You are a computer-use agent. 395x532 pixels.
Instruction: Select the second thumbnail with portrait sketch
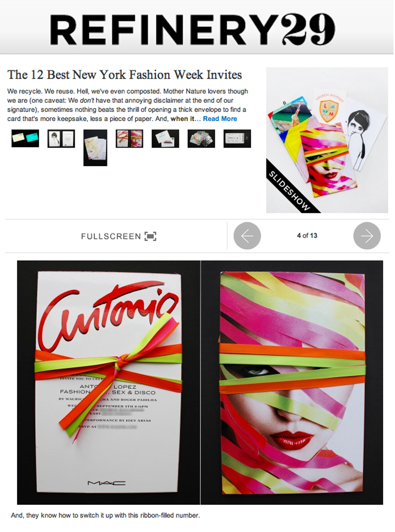coord(61,139)
